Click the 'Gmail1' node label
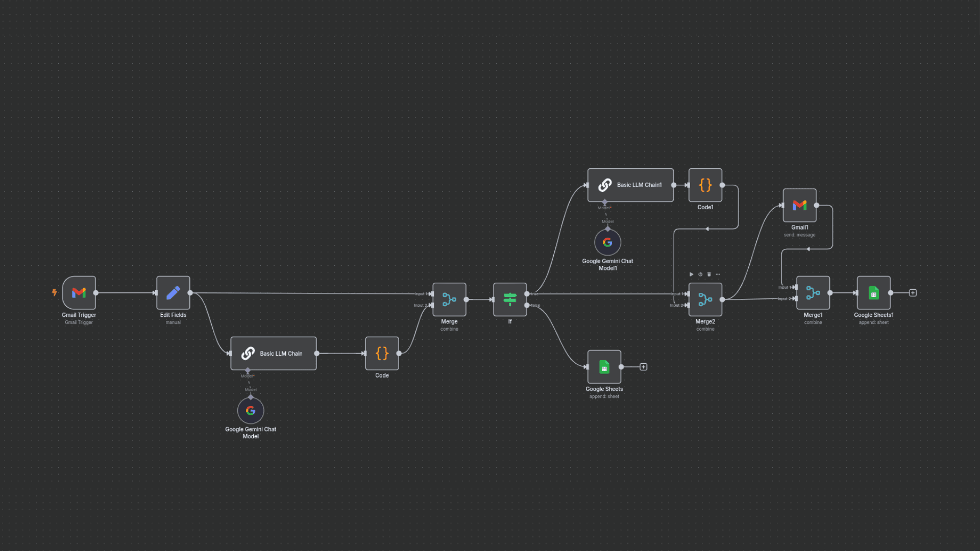 pos(800,228)
